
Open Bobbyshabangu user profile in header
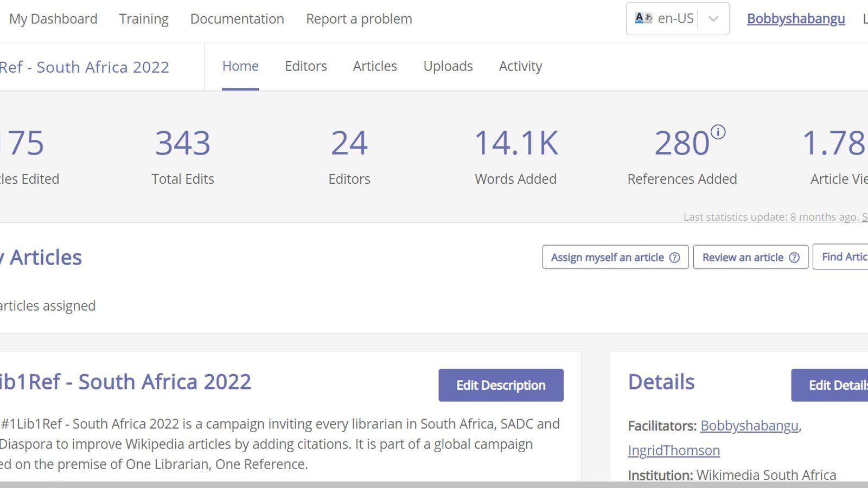796,19
